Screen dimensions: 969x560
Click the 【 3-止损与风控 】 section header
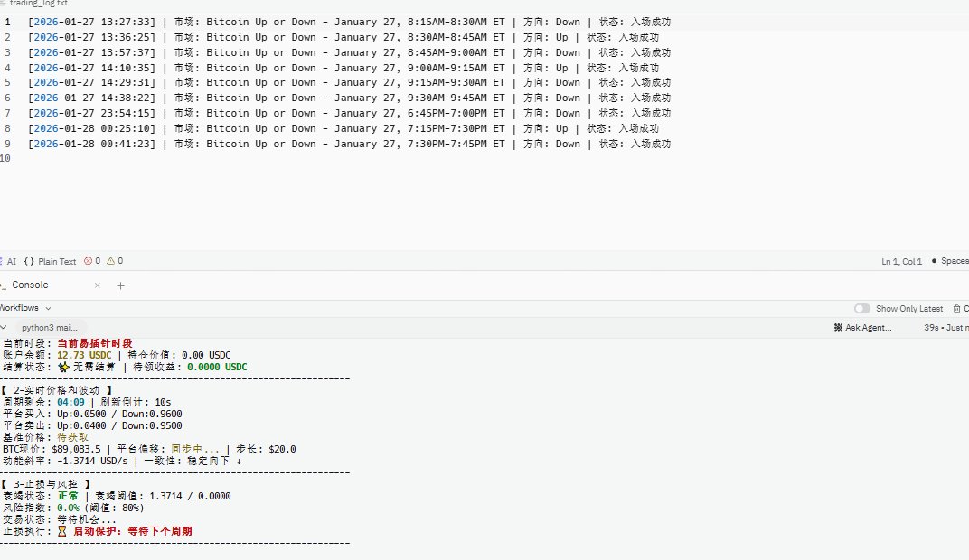tap(46, 485)
